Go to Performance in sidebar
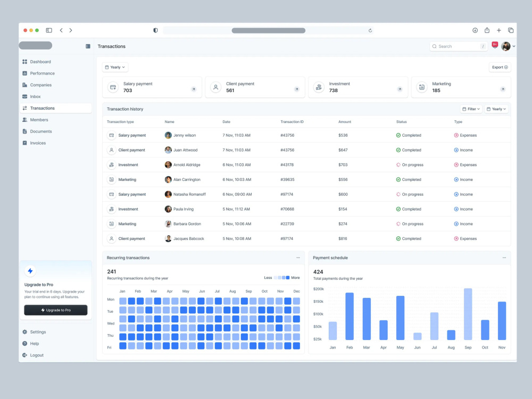Viewport: 532px width, 399px height. [42, 73]
